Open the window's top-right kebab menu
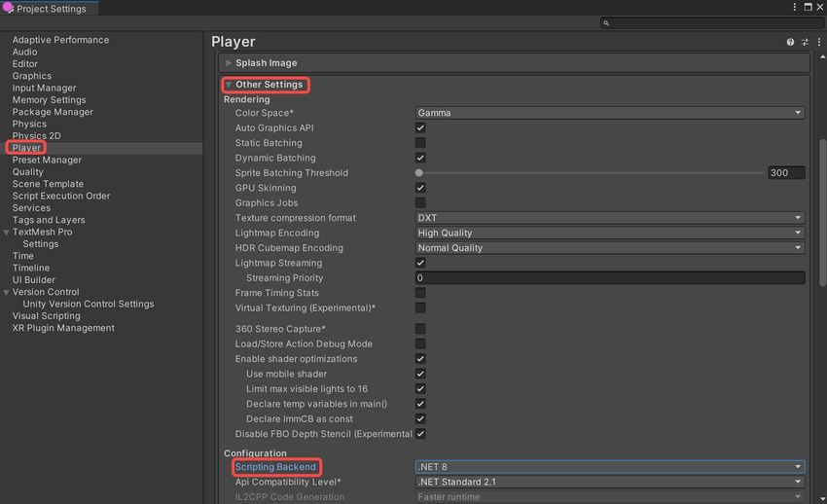The width and height of the screenshot is (827, 504). click(794, 8)
